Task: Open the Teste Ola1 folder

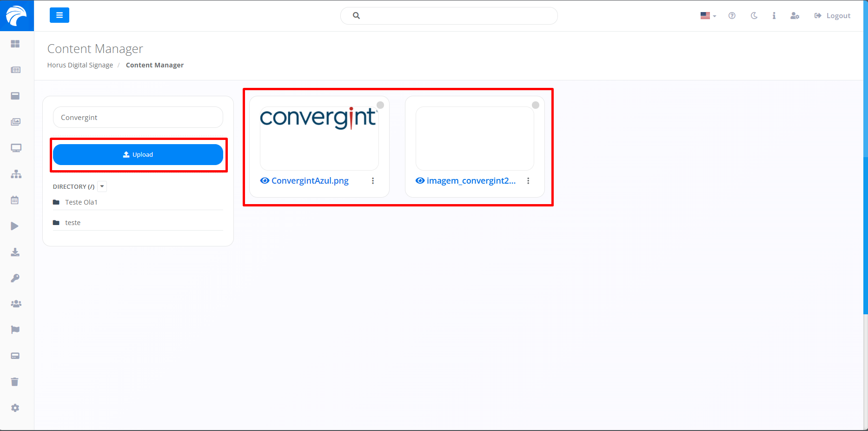Action: coord(81,202)
